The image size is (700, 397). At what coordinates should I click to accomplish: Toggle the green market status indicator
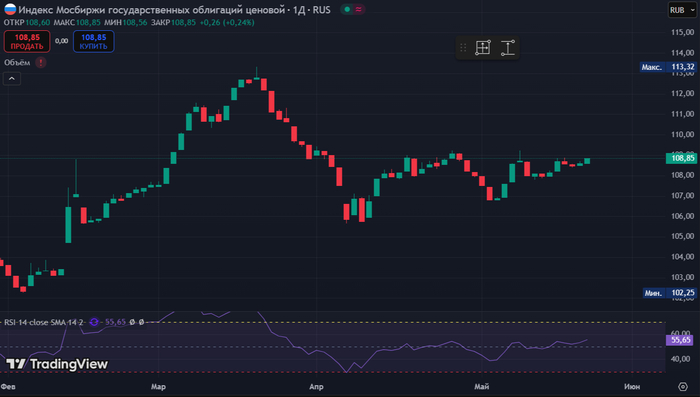coord(347,9)
